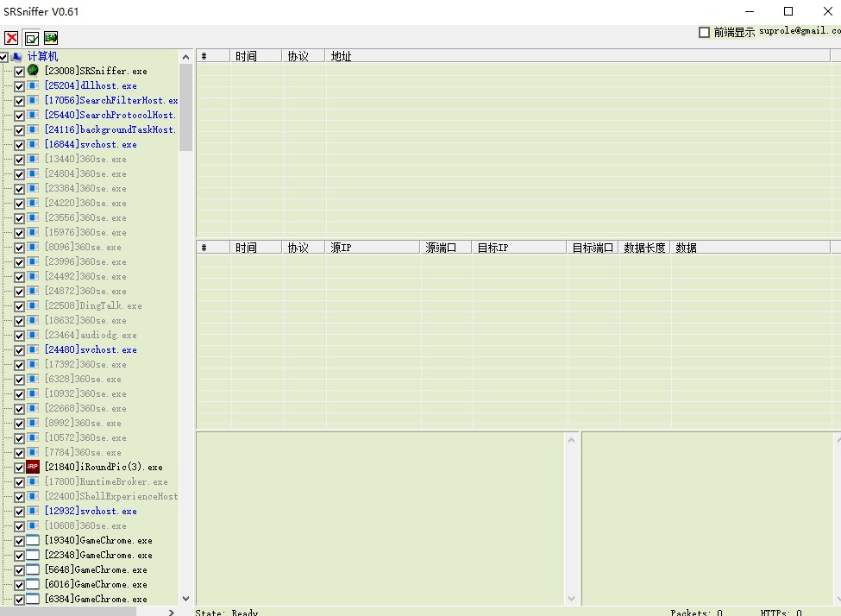This screenshot has height=616, width=841.
Task: Click process tree scrollbar down arrow
Action: point(185,598)
